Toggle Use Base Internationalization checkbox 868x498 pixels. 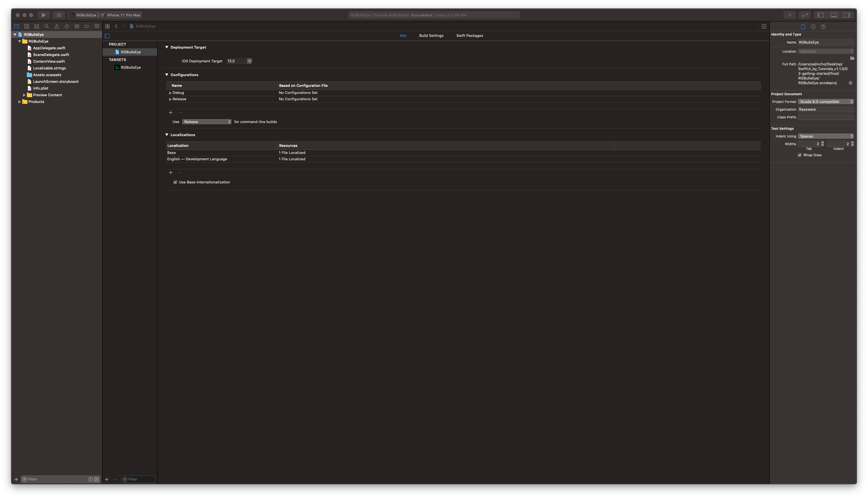[175, 182]
